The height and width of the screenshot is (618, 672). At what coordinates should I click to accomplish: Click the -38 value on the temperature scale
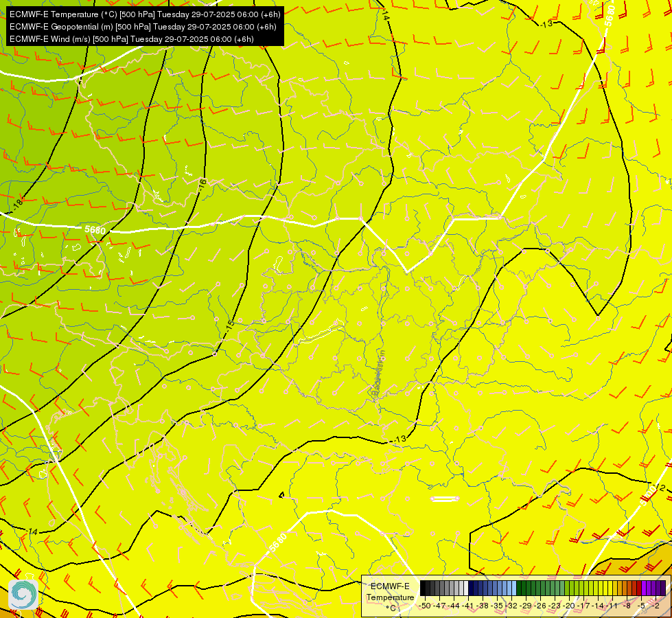pos(482,606)
